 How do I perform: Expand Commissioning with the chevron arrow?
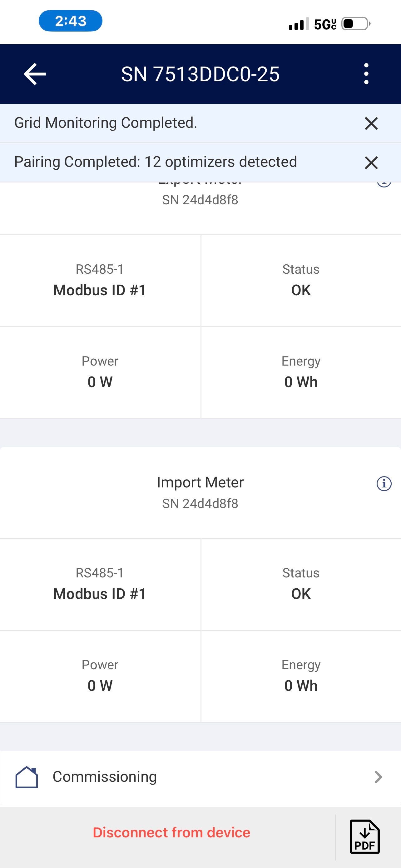(x=379, y=777)
